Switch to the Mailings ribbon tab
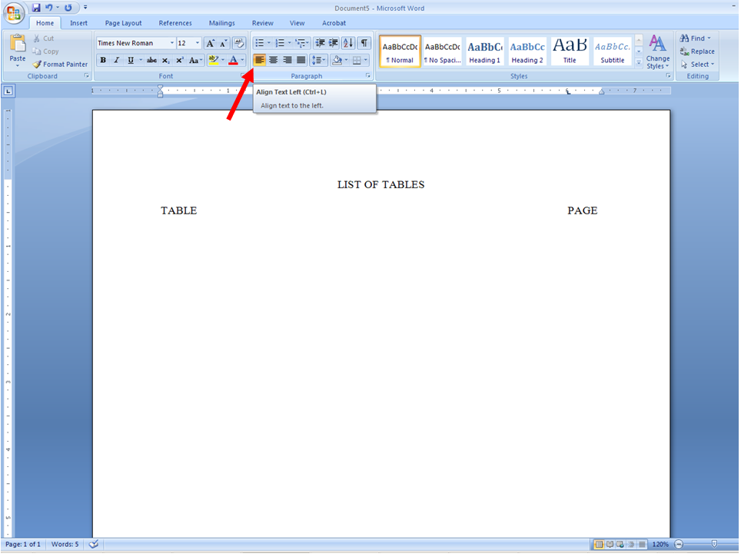741x560 pixels. click(x=221, y=23)
